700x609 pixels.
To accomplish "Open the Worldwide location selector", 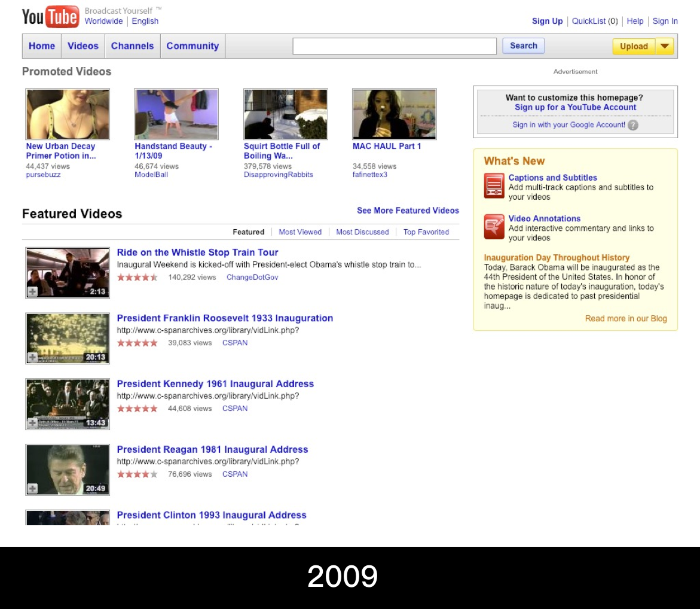I will pyautogui.click(x=103, y=21).
